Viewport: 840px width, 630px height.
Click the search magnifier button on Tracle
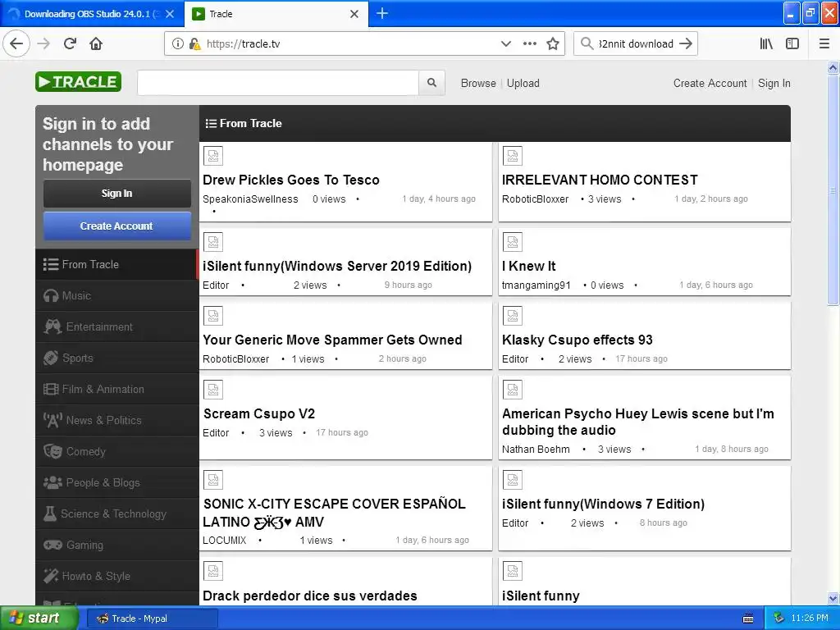[431, 83]
